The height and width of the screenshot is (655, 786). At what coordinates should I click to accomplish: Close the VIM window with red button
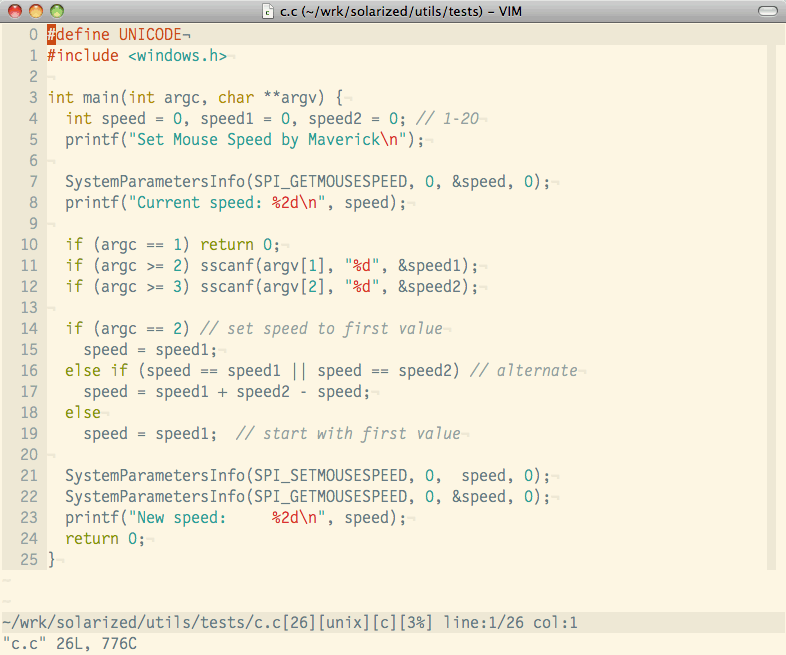coord(14,11)
